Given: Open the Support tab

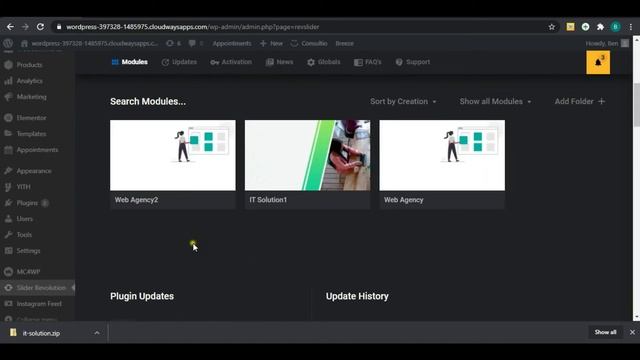Looking at the screenshot, I should (x=413, y=62).
